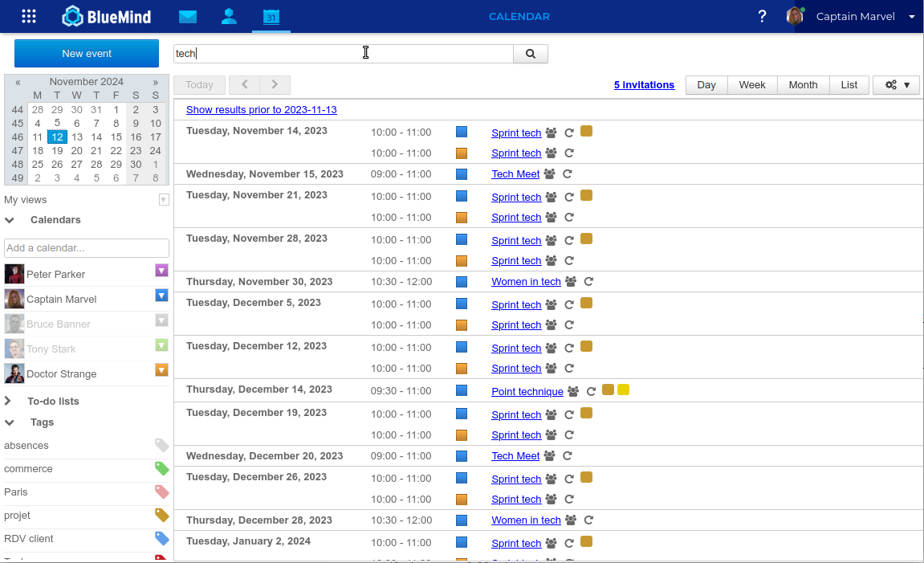Switch to Week view
This screenshot has width=924, height=563.
pyautogui.click(x=752, y=85)
